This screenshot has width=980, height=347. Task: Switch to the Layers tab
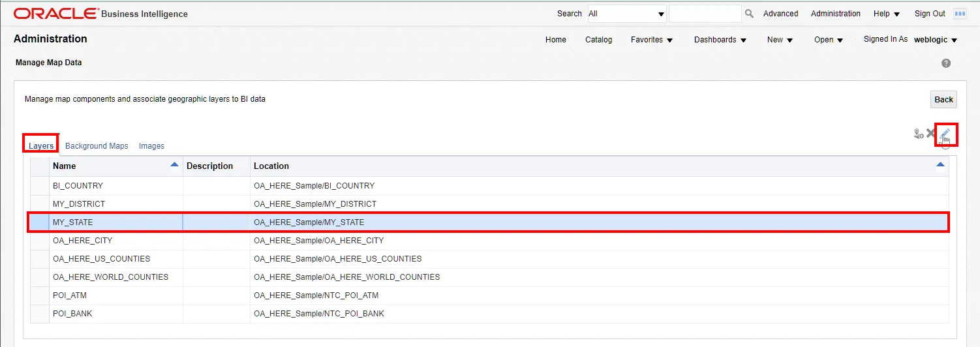point(41,146)
